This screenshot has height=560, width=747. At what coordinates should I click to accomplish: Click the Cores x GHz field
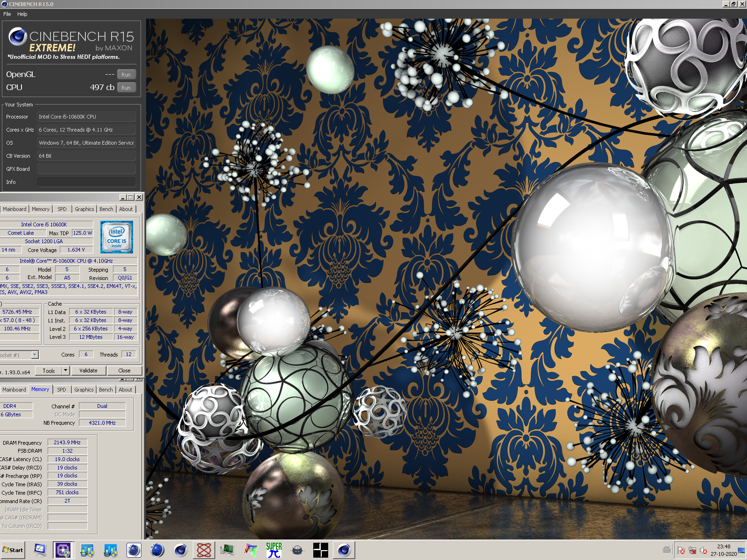click(x=86, y=130)
